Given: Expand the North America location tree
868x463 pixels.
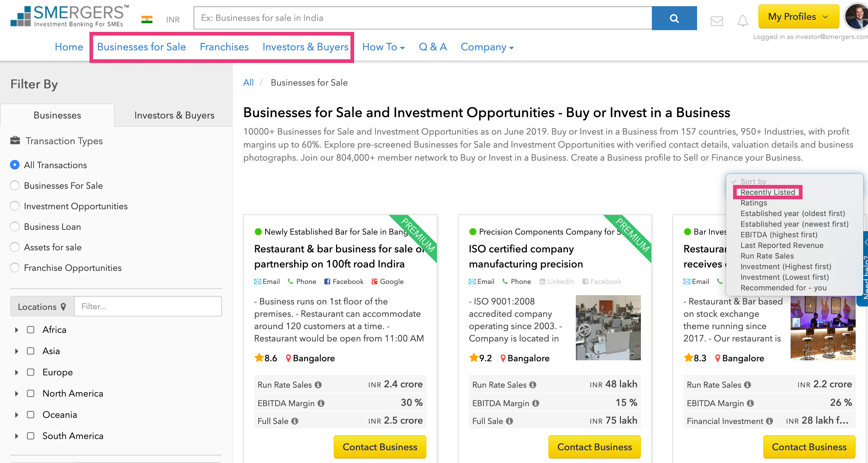Looking at the screenshot, I should 16,393.
